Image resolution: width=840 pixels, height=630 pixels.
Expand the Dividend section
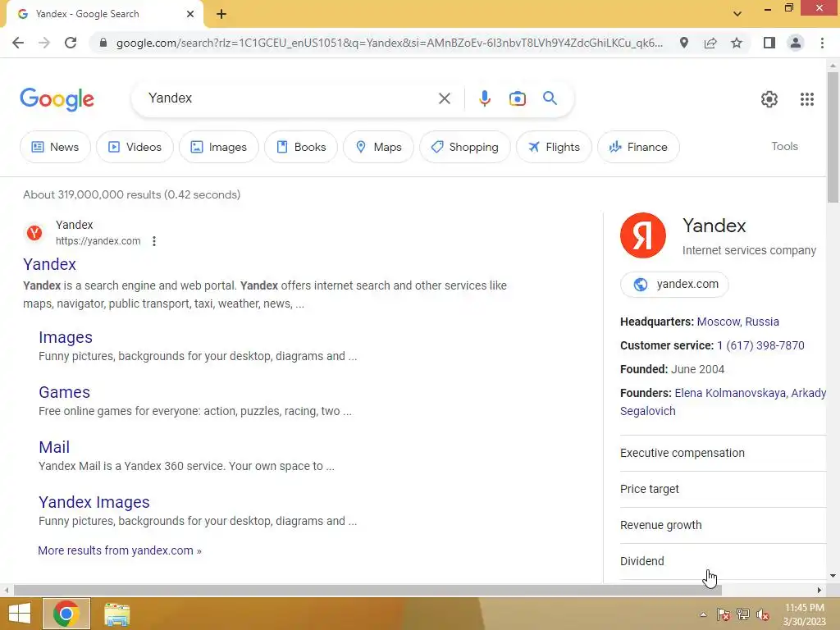pos(724,561)
